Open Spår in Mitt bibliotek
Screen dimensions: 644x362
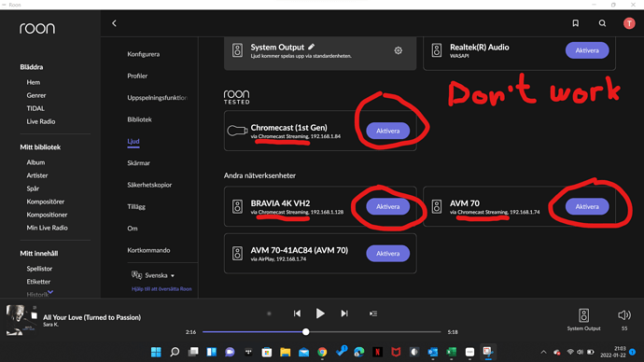coord(33,188)
